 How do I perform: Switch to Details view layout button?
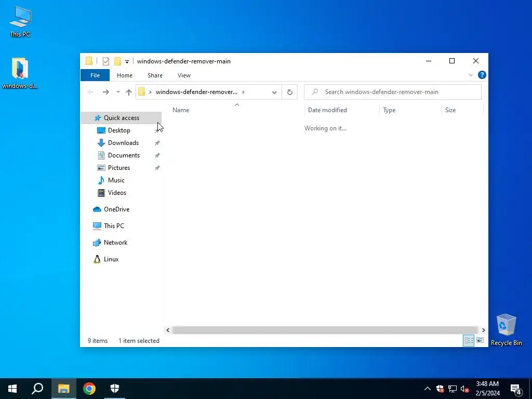(x=469, y=340)
